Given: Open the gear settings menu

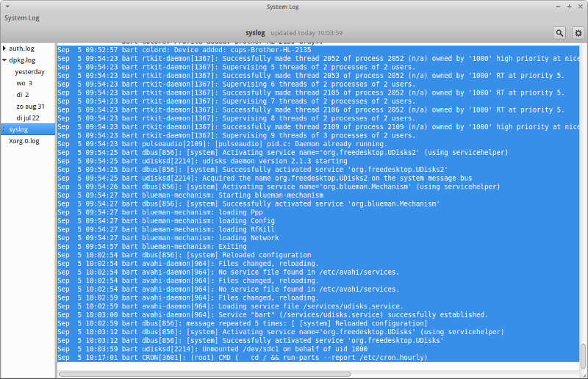Looking at the screenshot, I should (x=578, y=33).
